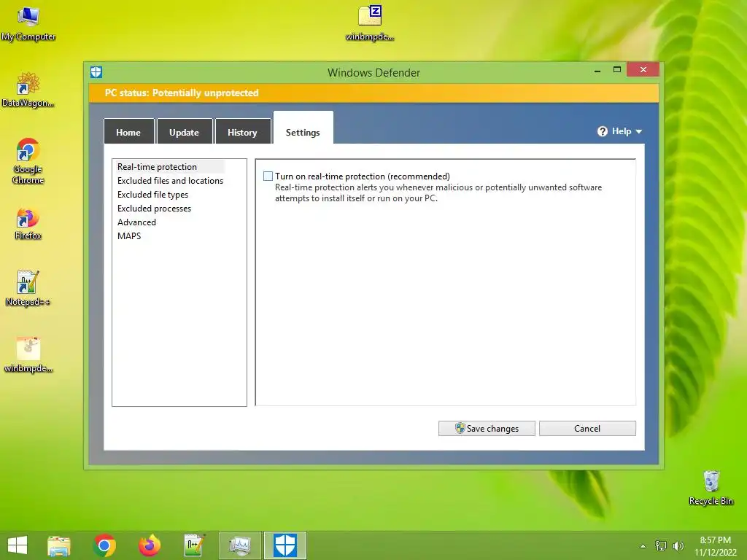Viewport: 747px width, 560px height.
Task: Select Excluded file types
Action: (x=152, y=194)
